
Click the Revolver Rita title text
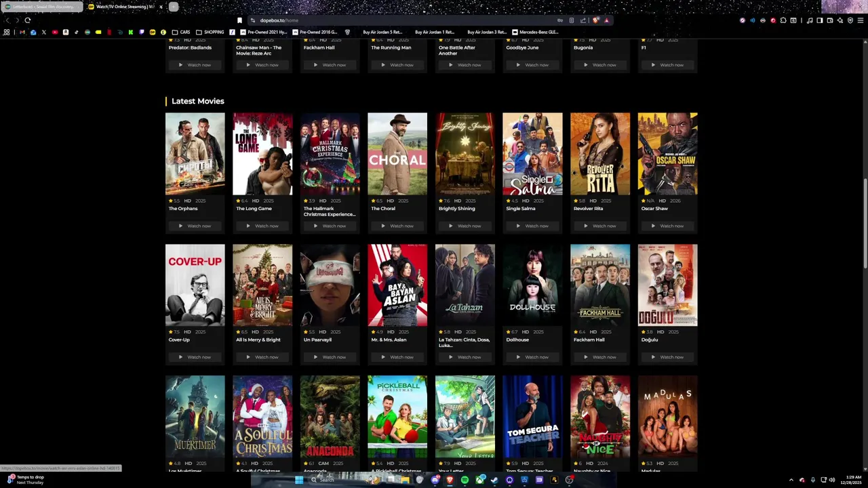[588, 209]
